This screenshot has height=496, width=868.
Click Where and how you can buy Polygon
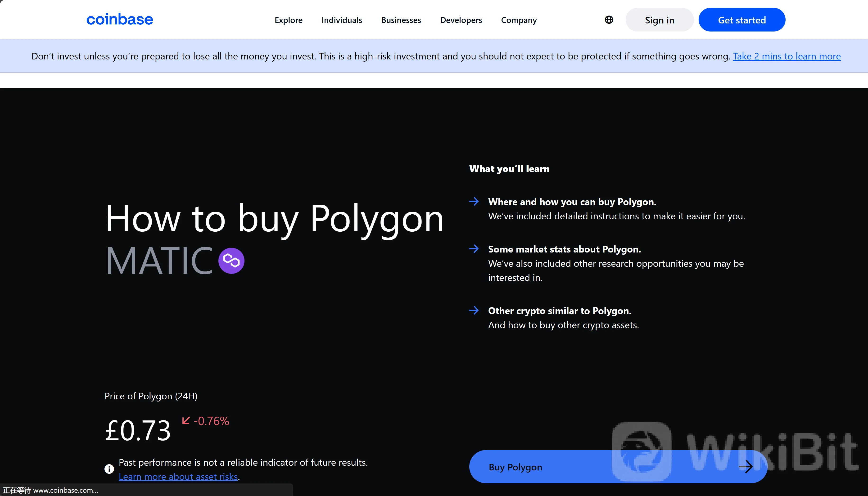[x=572, y=202]
